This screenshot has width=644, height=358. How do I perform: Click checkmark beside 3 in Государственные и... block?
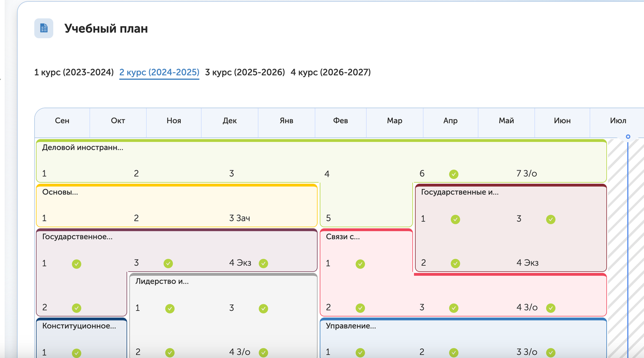click(551, 219)
